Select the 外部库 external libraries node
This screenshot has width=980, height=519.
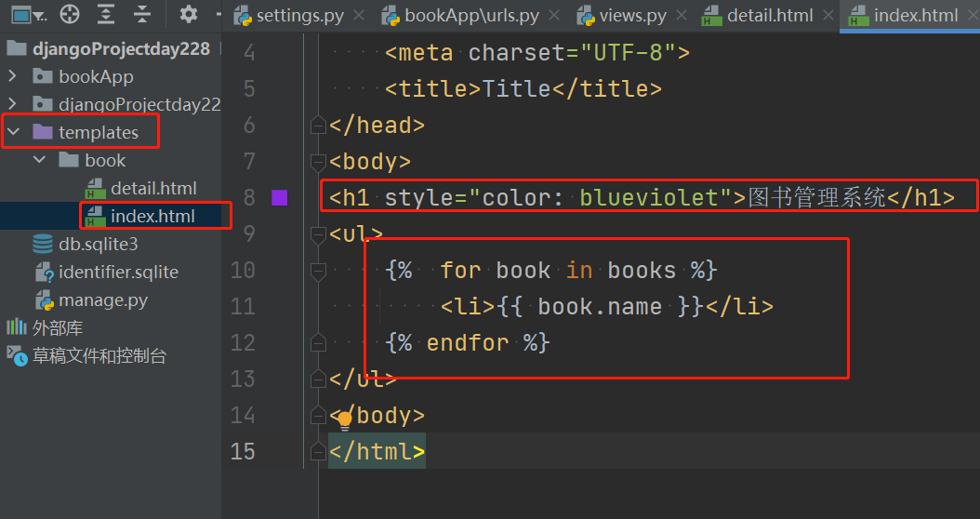pyautogui.click(x=58, y=327)
